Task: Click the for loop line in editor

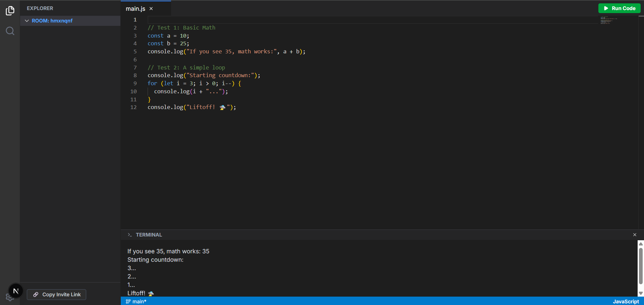Action: click(x=194, y=84)
